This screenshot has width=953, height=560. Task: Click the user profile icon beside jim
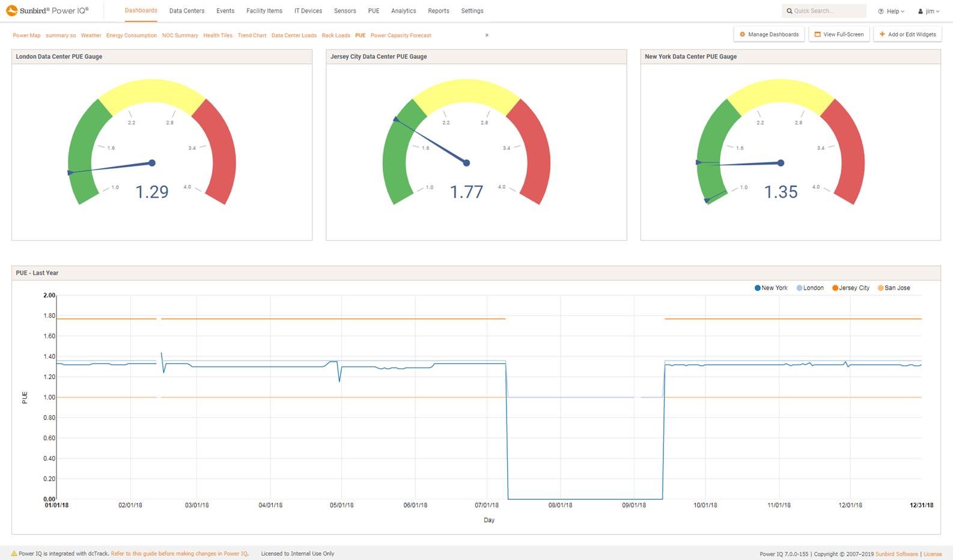921,11
